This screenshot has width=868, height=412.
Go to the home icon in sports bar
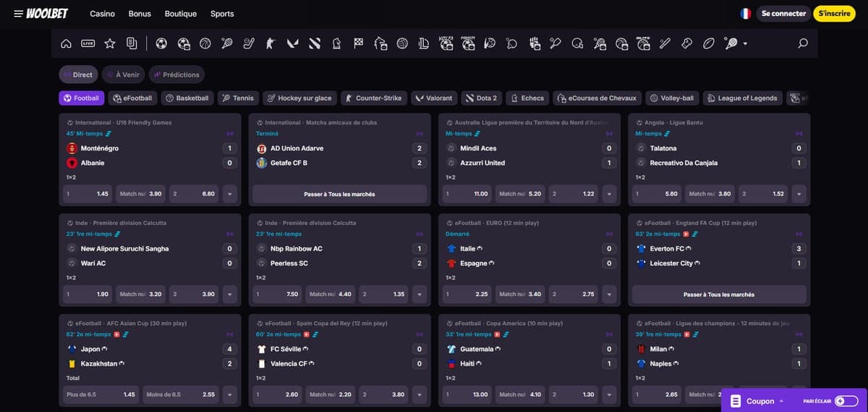pos(66,43)
